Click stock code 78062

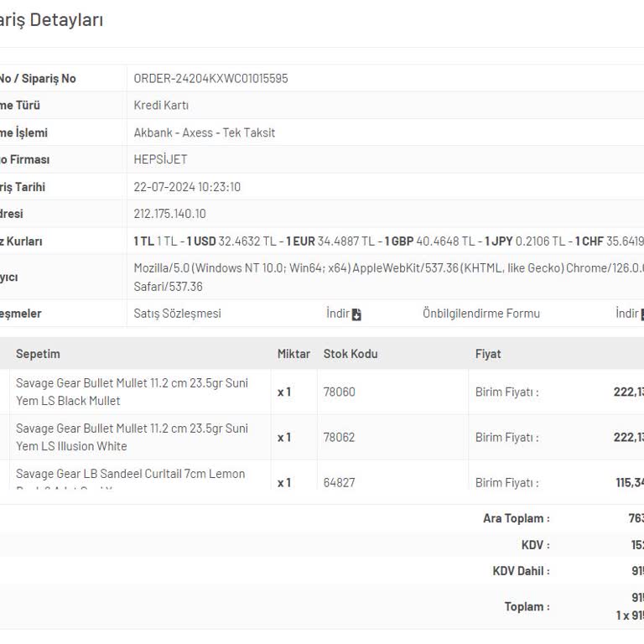pos(339,437)
